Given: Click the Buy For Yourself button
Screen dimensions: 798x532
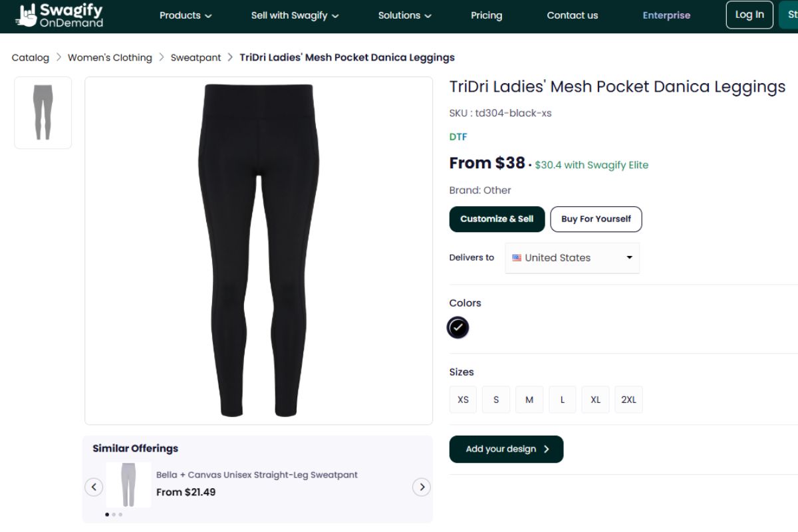Looking at the screenshot, I should (x=596, y=219).
